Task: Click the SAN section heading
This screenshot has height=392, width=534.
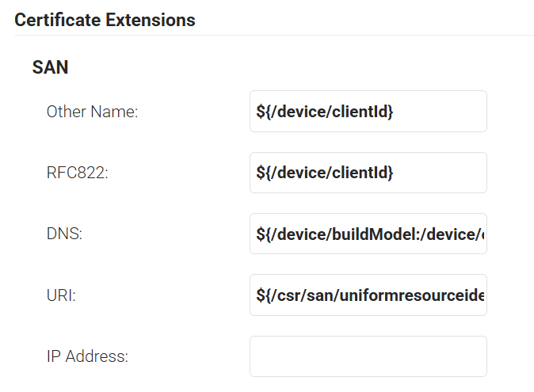Action: tap(50, 67)
